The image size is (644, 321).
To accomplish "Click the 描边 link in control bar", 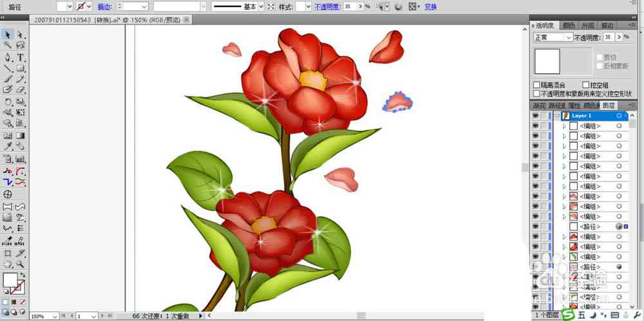I will [104, 7].
